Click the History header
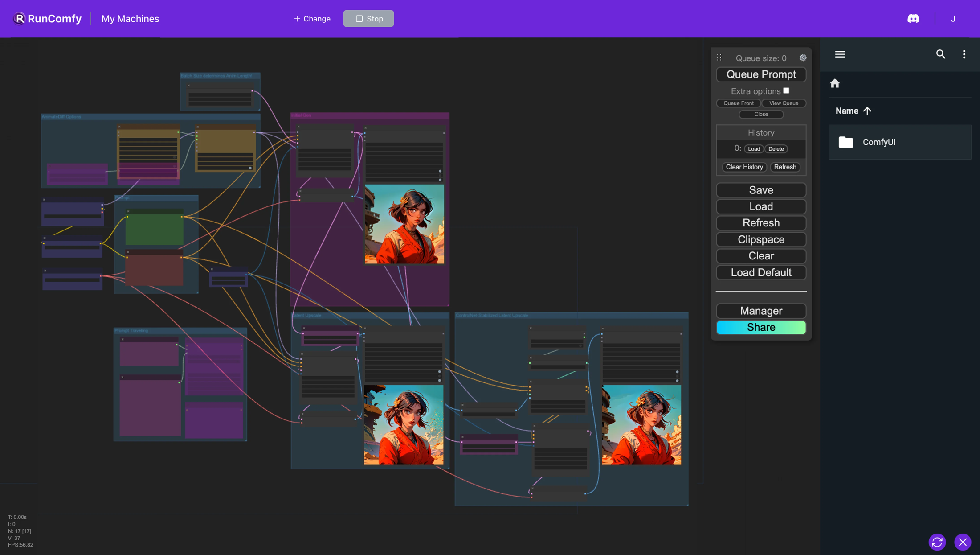Image resolution: width=980 pixels, height=555 pixels. pyautogui.click(x=761, y=132)
